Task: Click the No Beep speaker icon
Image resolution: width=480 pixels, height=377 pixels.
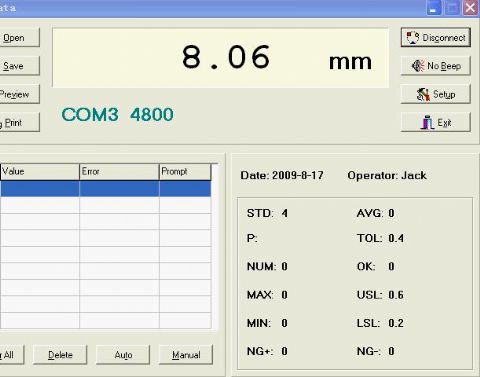Action: point(418,66)
